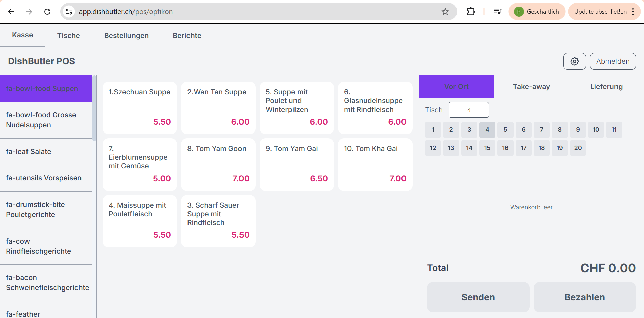
Task: Click the Tisch number input field
Action: click(469, 110)
